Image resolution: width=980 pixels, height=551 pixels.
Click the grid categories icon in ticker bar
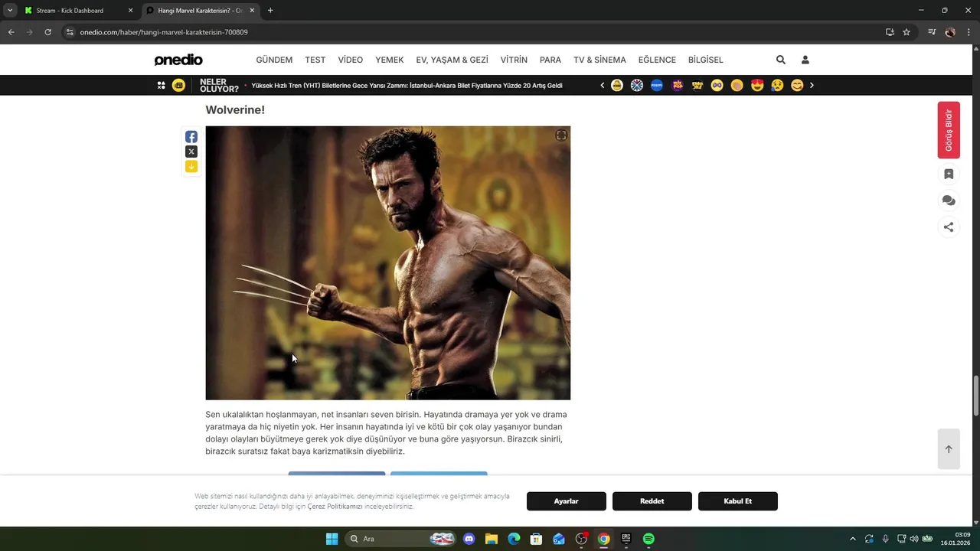(161, 85)
